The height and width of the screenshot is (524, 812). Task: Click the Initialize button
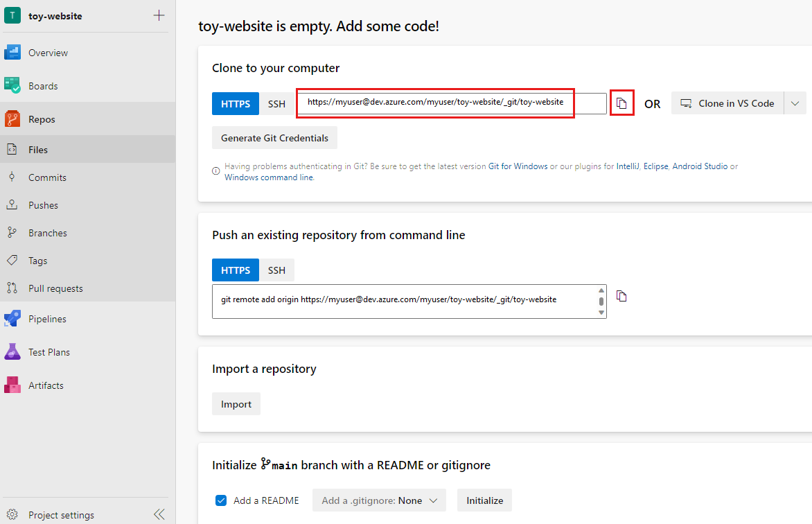[x=485, y=500]
